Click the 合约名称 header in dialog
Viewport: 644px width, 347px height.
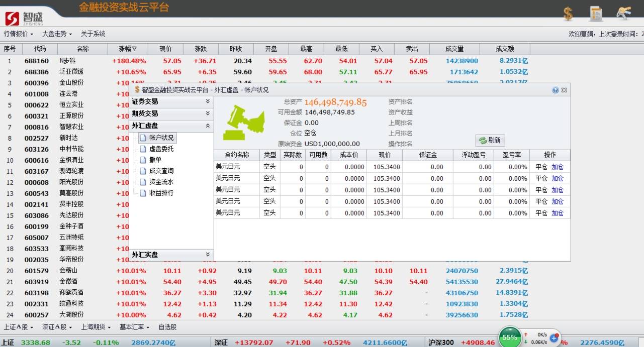237,155
